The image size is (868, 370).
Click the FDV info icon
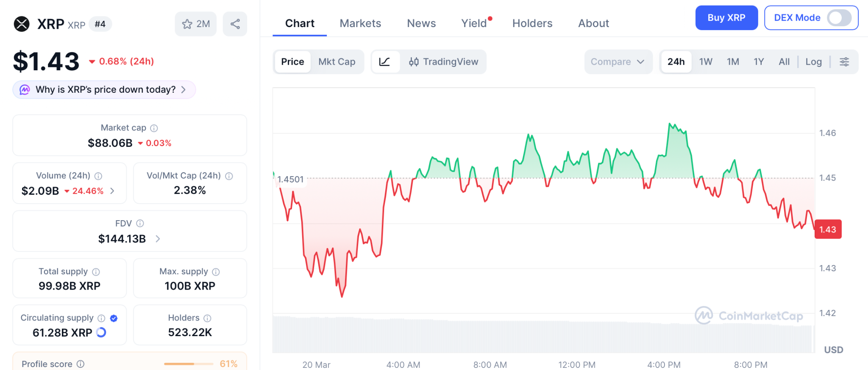click(x=140, y=223)
